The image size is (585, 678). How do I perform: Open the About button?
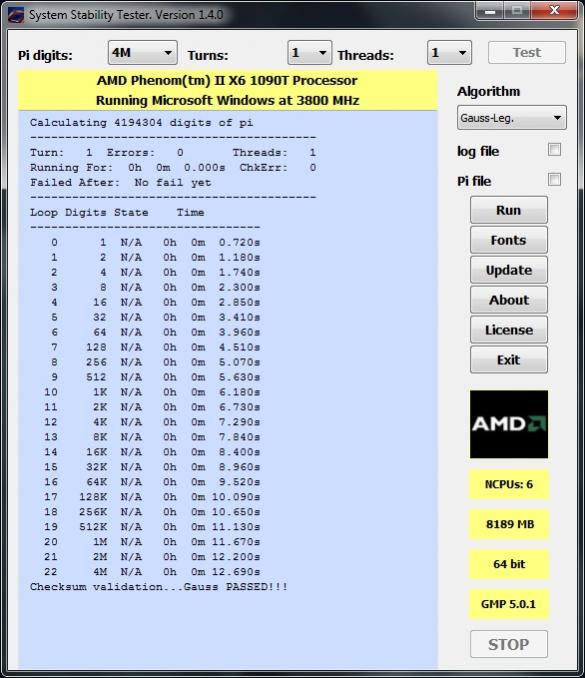(x=508, y=300)
